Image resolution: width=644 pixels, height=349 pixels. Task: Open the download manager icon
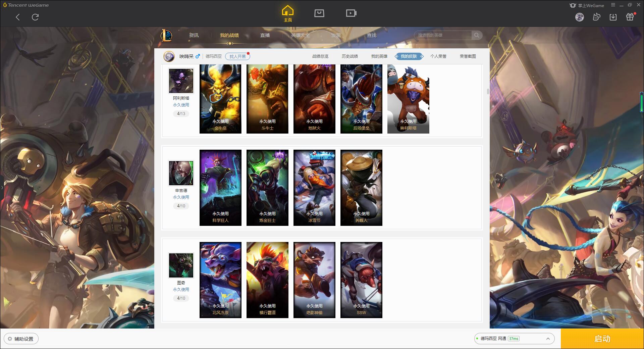tap(613, 17)
